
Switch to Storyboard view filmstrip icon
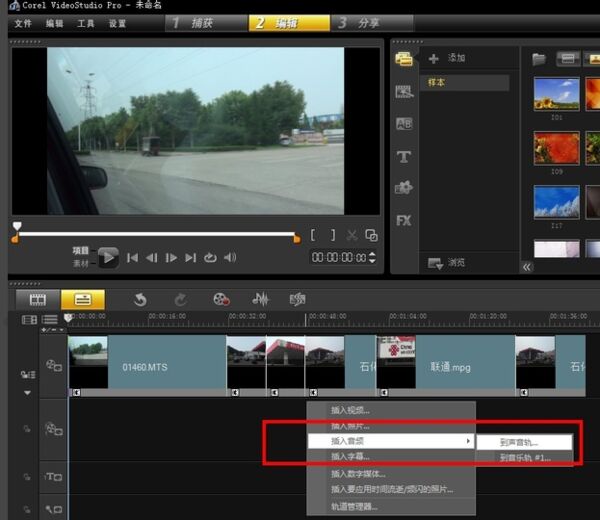pos(38,299)
